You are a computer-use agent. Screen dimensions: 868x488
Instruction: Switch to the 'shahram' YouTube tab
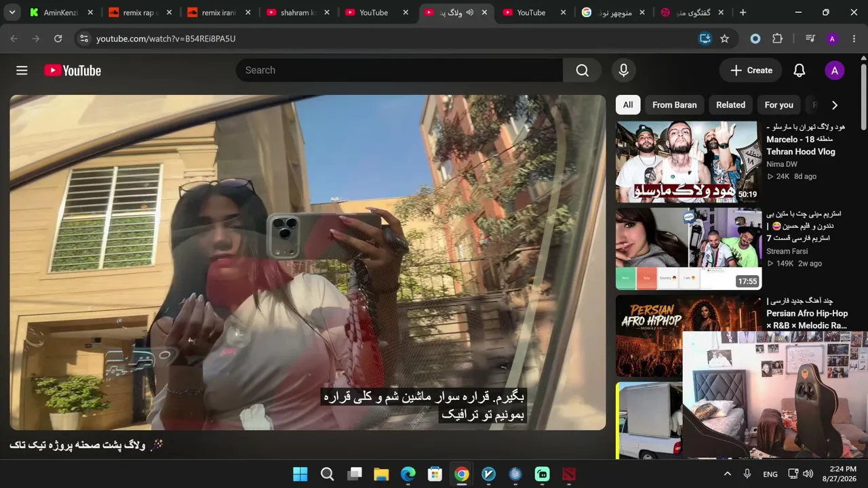click(x=298, y=12)
